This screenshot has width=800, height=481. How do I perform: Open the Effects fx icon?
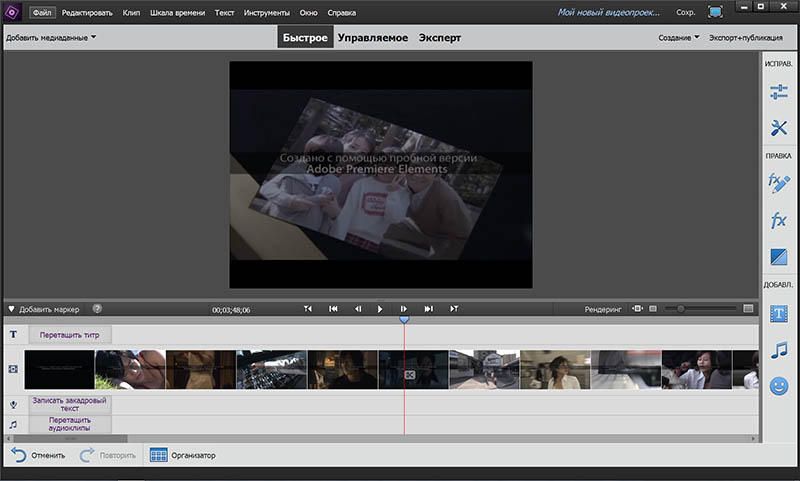tap(779, 220)
